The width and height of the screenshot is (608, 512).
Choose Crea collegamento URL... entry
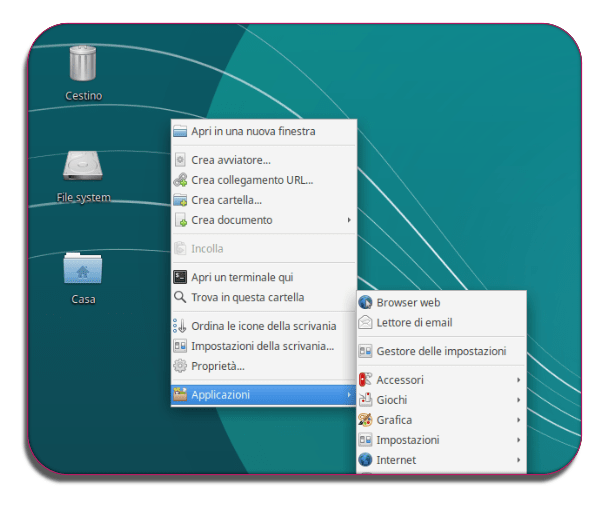(252, 180)
